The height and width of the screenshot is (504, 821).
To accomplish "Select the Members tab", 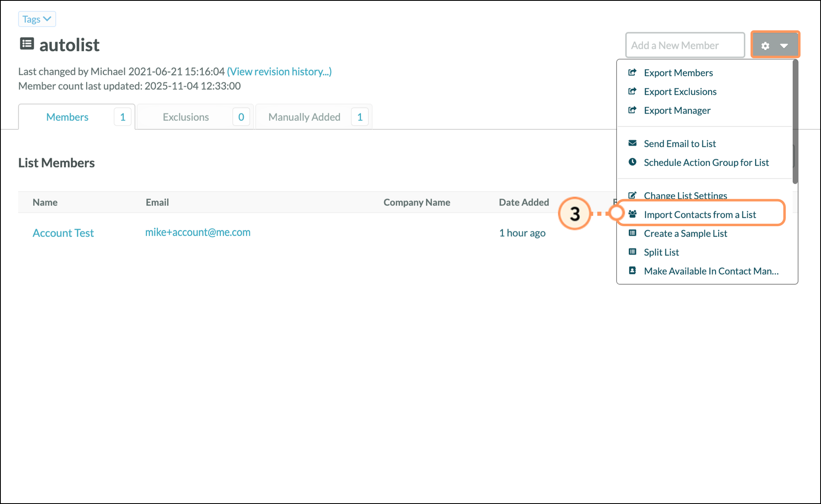I will [67, 117].
